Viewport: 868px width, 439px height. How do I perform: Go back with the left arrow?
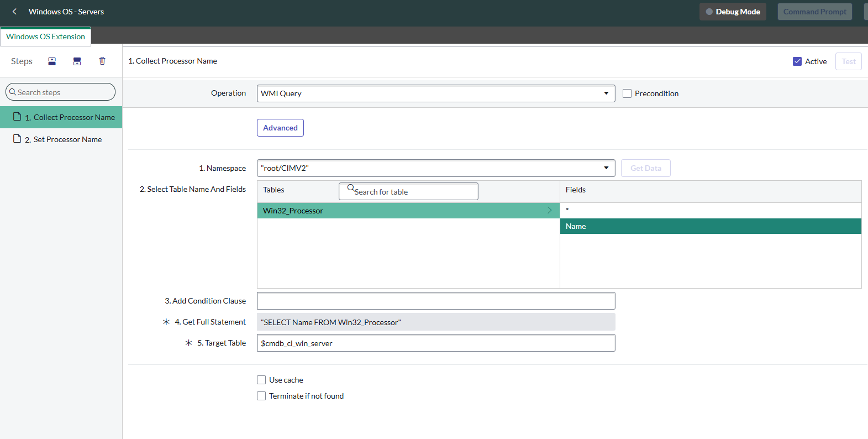point(14,12)
